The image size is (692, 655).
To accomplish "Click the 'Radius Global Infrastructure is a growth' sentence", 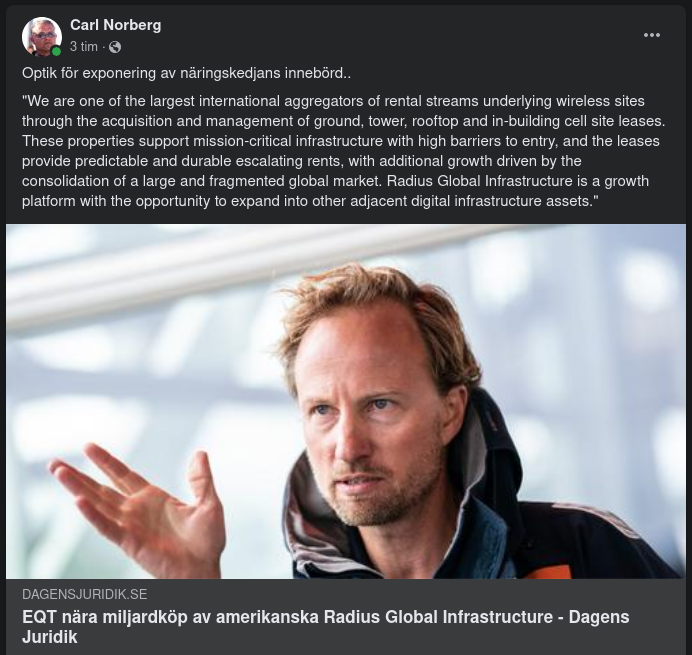I will click(513, 181).
